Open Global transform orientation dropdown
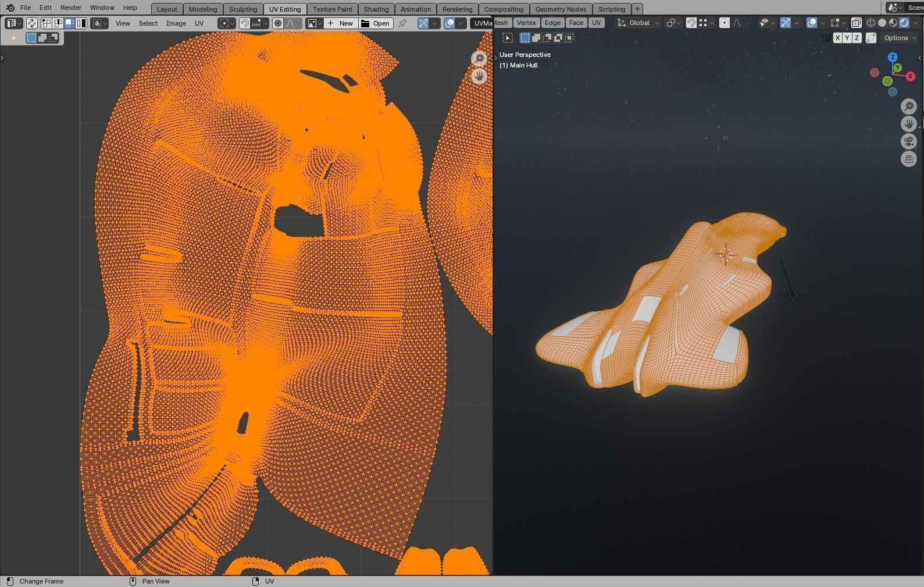Screen dimensions: 924x587 pyautogui.click(x=638, y=23)
